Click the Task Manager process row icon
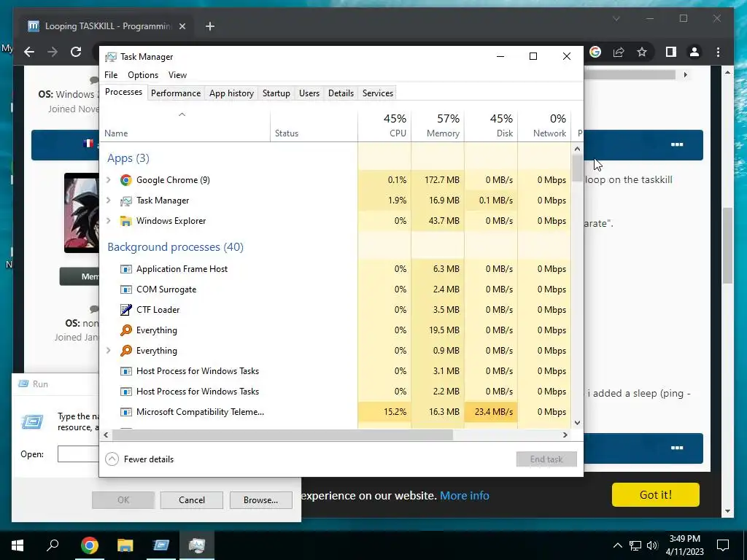 click(125, 201)
